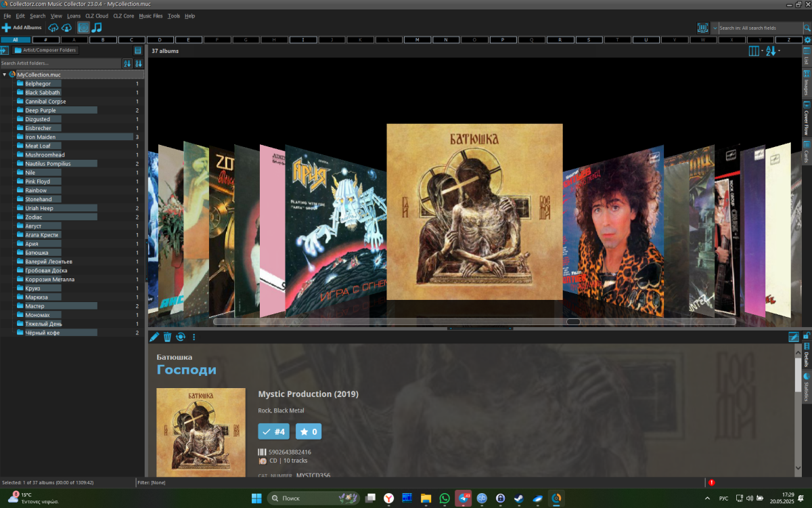
Task: Filter albums by letter D
Action: pos(160,40)
